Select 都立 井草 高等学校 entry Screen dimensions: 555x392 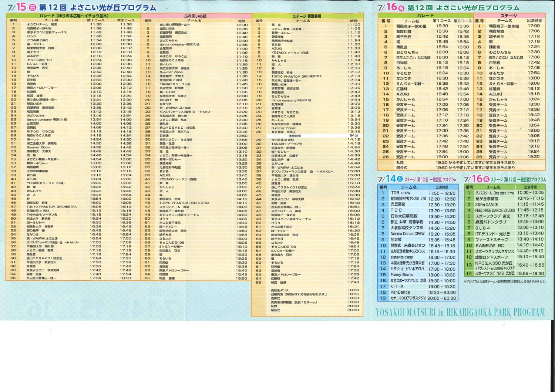pos(407,222)
